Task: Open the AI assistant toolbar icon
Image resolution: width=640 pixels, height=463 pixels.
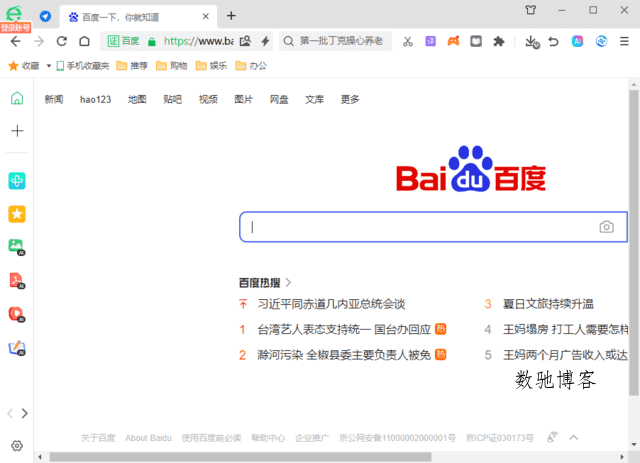Action: pos(577,41)
